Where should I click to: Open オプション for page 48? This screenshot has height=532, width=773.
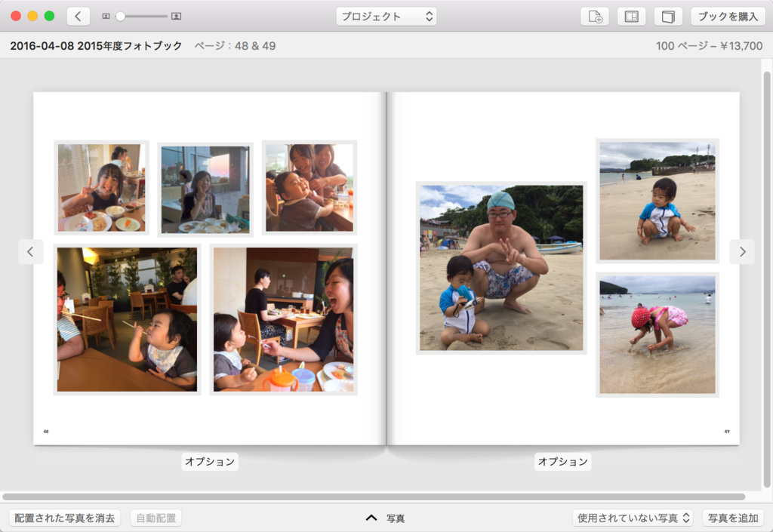point(210,462)
